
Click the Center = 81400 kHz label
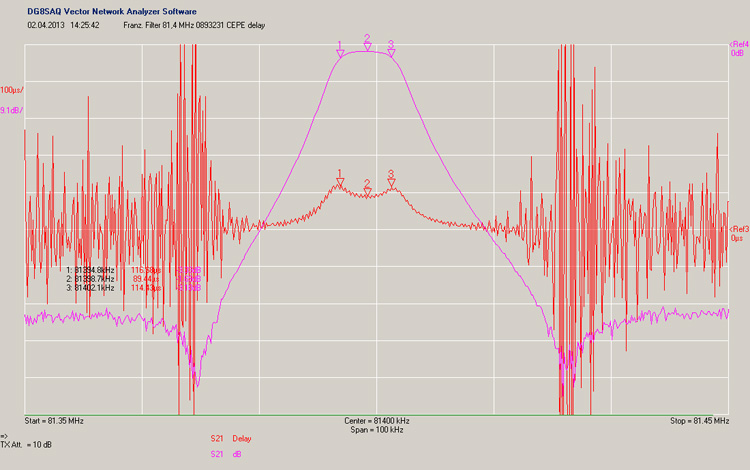(x=374, y=421)
